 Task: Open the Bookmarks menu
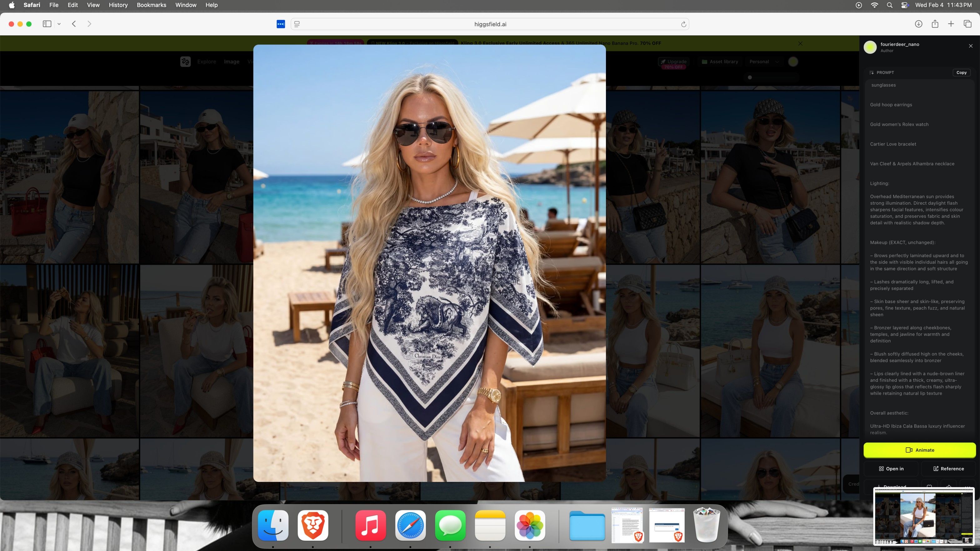point(151,5)
